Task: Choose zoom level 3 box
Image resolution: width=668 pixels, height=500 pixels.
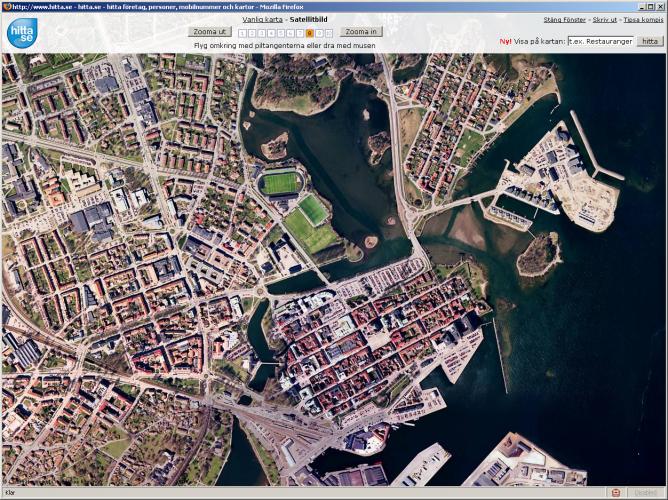Action: tap(263, 32)
